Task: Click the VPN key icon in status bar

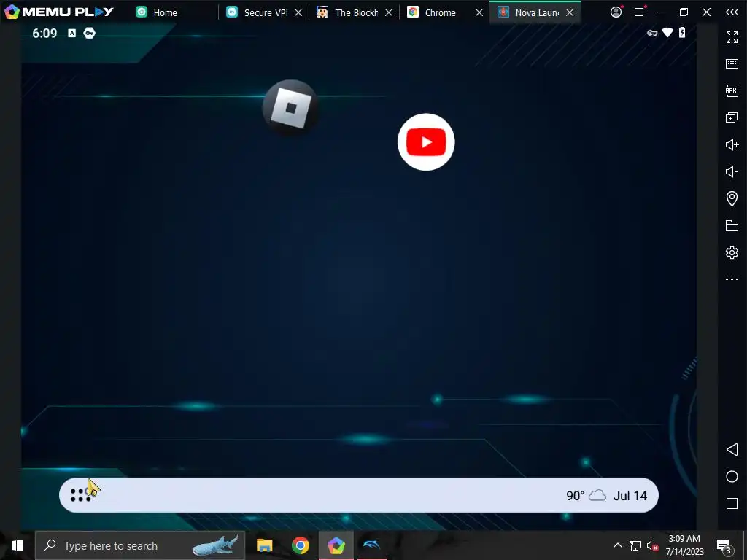Action: [652, 33]
